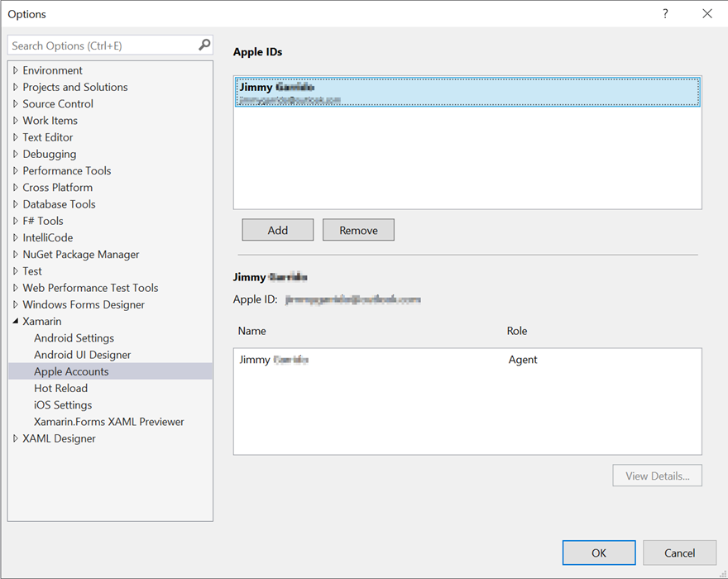This screenshot has height=579, width=728.
Task: Collapse the Xamarin node arrow
Action: pyautogui.click(x=16, y=321)
